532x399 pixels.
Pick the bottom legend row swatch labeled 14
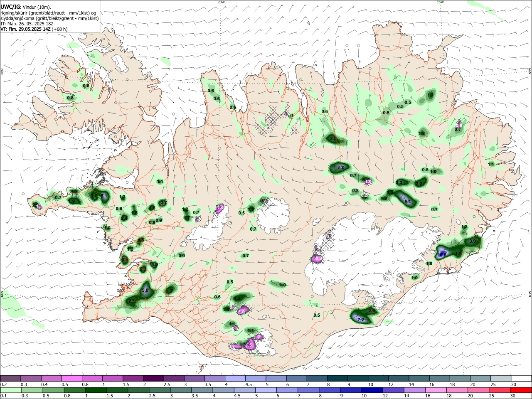(x=415, y=390)
